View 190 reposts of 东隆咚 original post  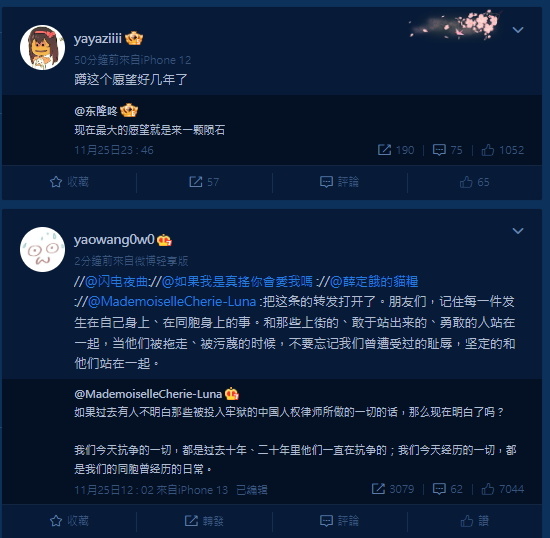click(x=396, y=150)
